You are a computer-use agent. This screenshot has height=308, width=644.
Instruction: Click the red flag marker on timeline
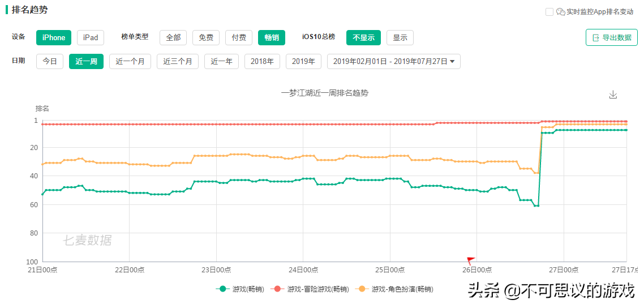(470, 260)
